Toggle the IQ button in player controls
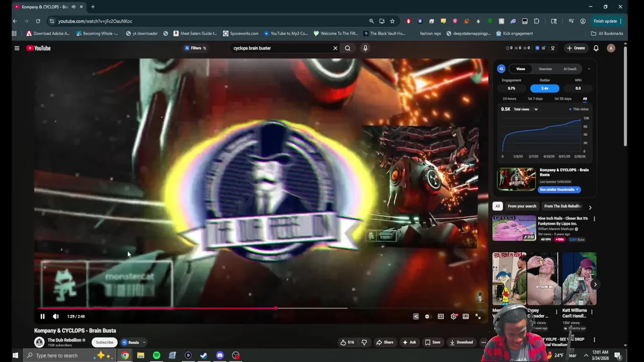 point(416,316)
